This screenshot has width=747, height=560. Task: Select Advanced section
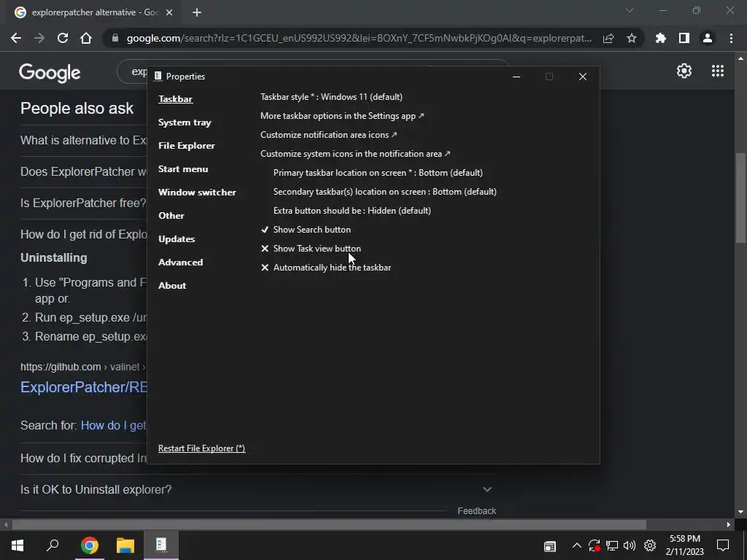[x=180, y=262]
